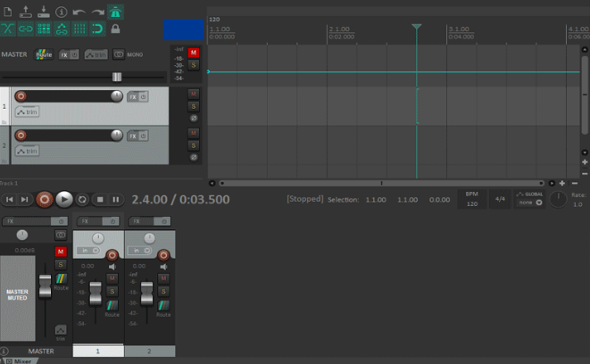Toggle moving envelope points with items
590x364 pixels.
(62, 29)
